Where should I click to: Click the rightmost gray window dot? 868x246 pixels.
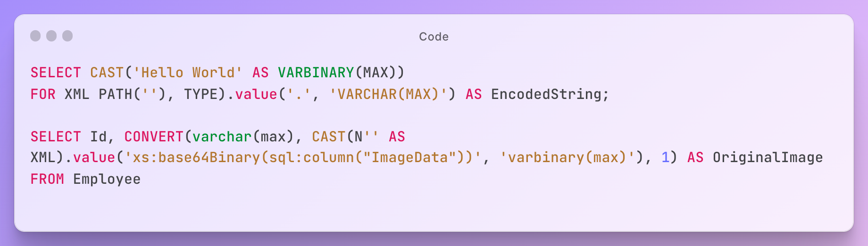[67, 36]
